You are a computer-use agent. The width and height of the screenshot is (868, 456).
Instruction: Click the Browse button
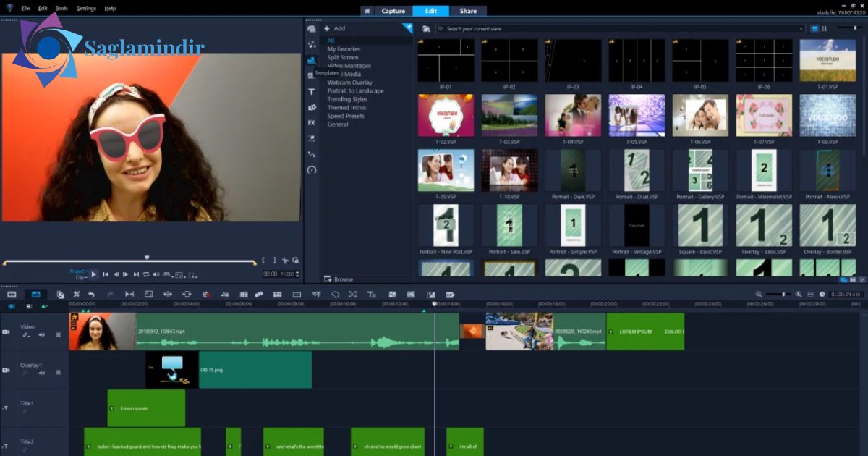pyautogui.click(x=339, y=279)
